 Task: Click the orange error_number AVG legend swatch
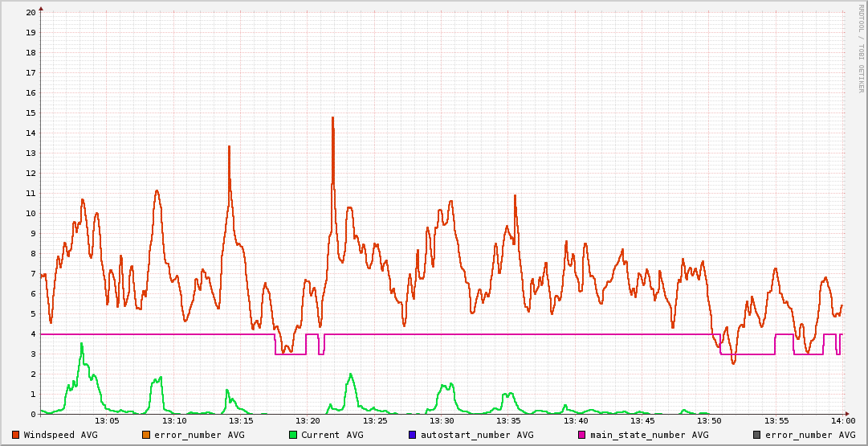[x=146, y=435]
